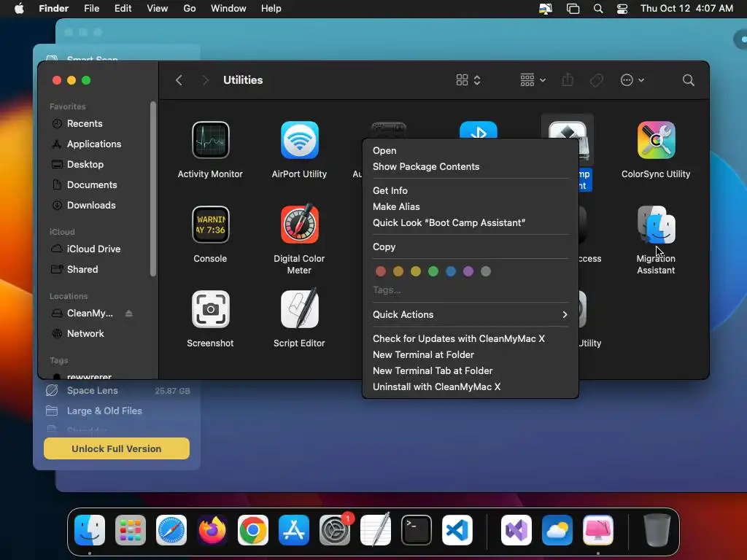Open Launchpad from the Dock
This screenshot has width=747, height=560.
[x=131, y=529]
